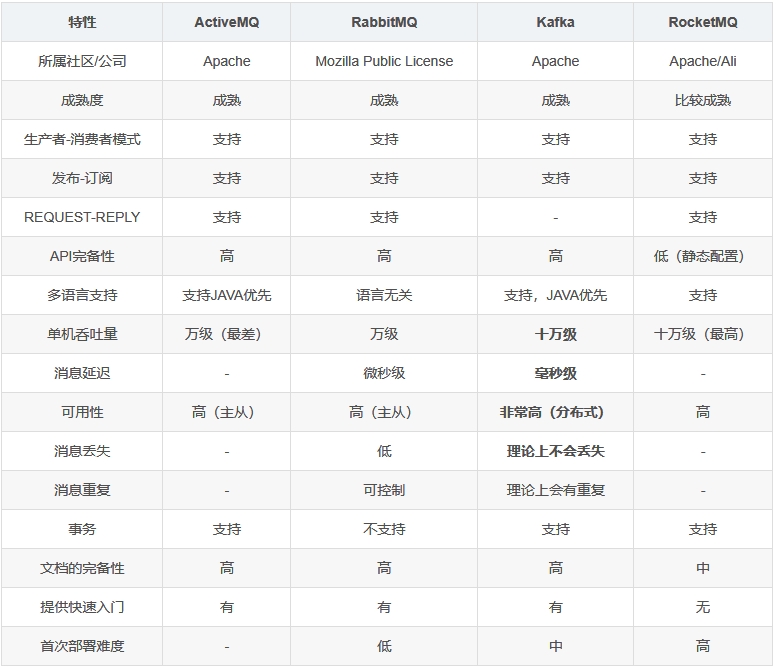This screenshot has width=776, height=667.
Task: Select the RabbitMQ column header
Action: point(384,22)
